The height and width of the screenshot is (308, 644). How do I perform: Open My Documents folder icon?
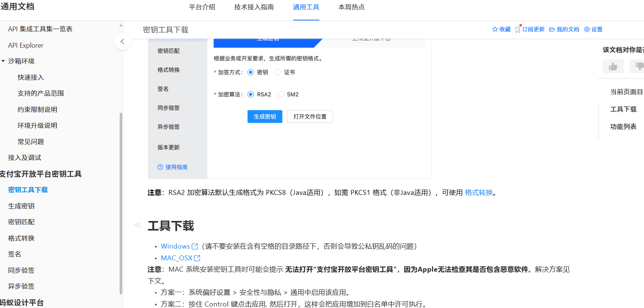(x=552, y=30)
